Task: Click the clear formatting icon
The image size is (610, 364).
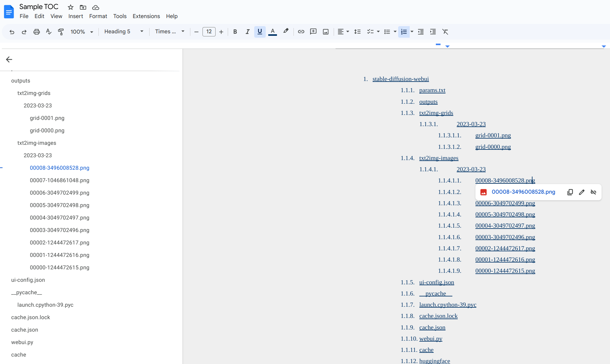Action: tap(445, 32)
